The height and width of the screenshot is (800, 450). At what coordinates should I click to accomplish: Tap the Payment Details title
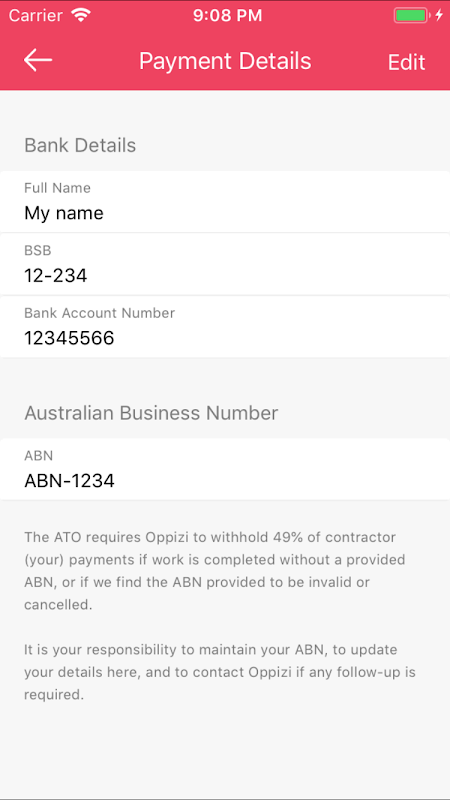(225, 61)
